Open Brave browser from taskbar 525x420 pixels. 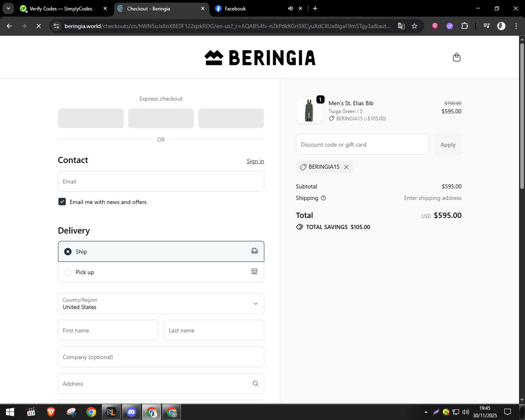[x=51, y=412]
